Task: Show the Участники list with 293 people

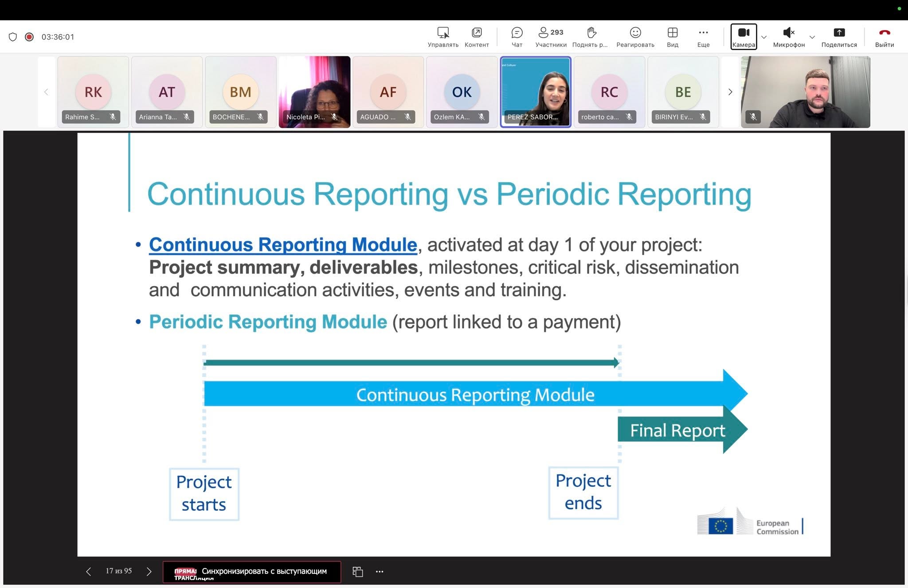Action: 551,37
